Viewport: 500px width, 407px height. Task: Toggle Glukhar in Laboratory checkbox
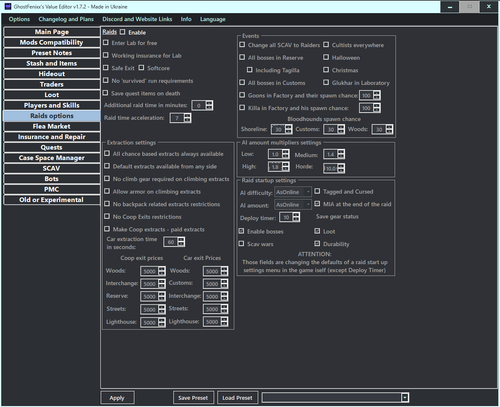click(x=326, y=82)
